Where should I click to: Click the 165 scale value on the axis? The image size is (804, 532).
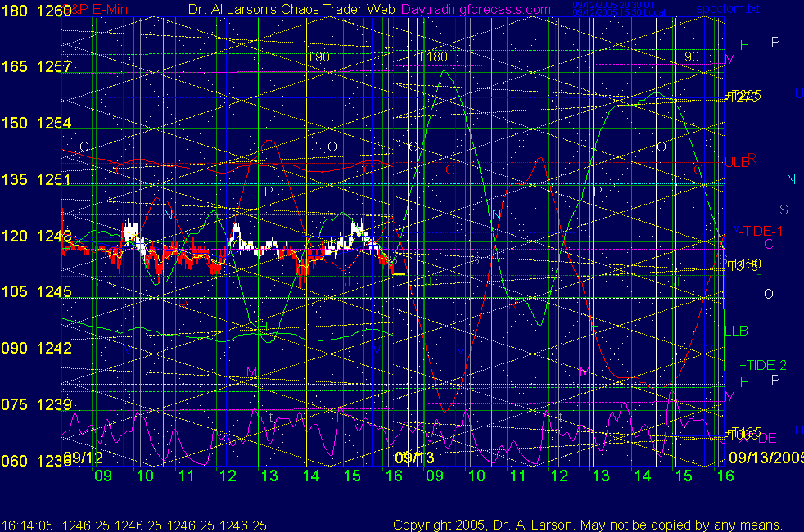coord(15,66)
